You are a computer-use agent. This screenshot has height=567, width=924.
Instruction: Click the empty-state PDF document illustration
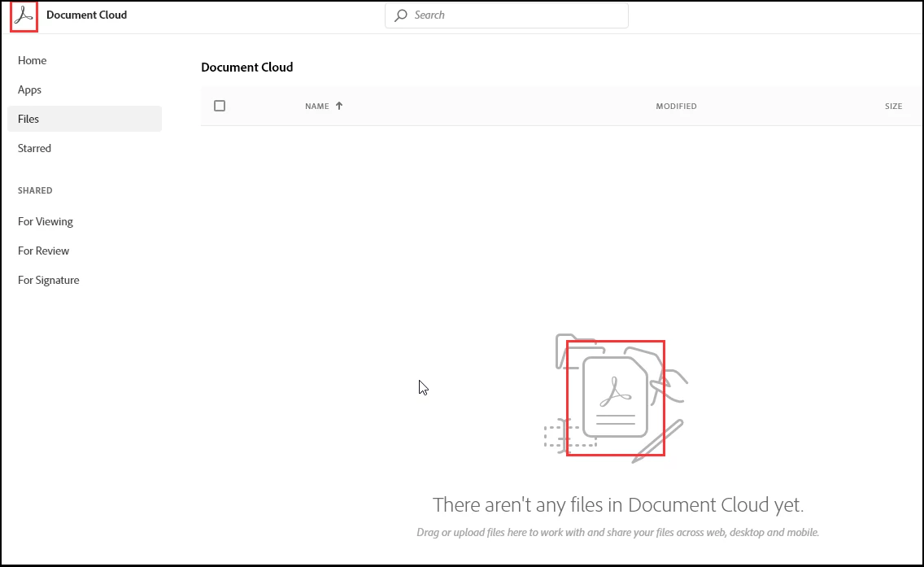coord(616,398)
